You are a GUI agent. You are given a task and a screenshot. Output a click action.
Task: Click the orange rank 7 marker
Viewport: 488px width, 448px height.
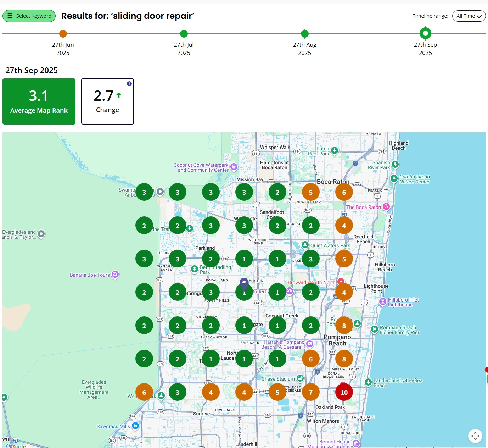310,392
